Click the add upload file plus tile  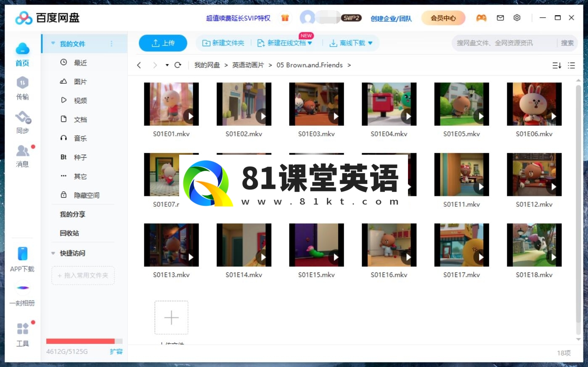[x=171, y=317]
